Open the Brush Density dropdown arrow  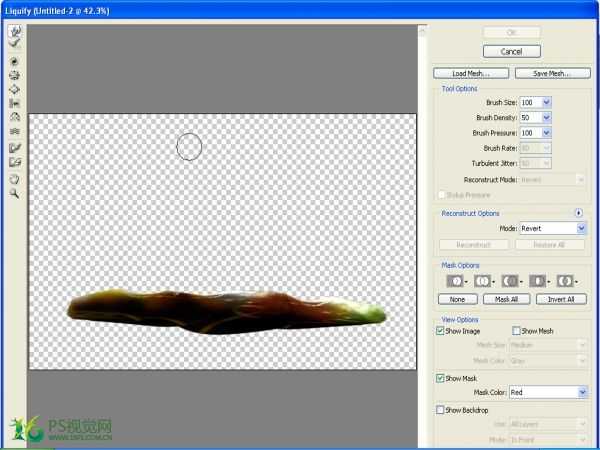tap(546, 117)
